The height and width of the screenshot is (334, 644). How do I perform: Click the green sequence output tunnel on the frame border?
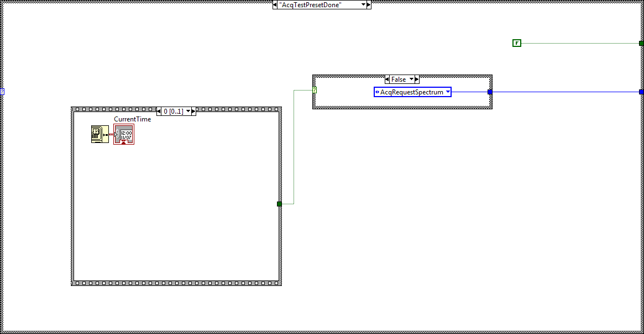tap(279, 204)
